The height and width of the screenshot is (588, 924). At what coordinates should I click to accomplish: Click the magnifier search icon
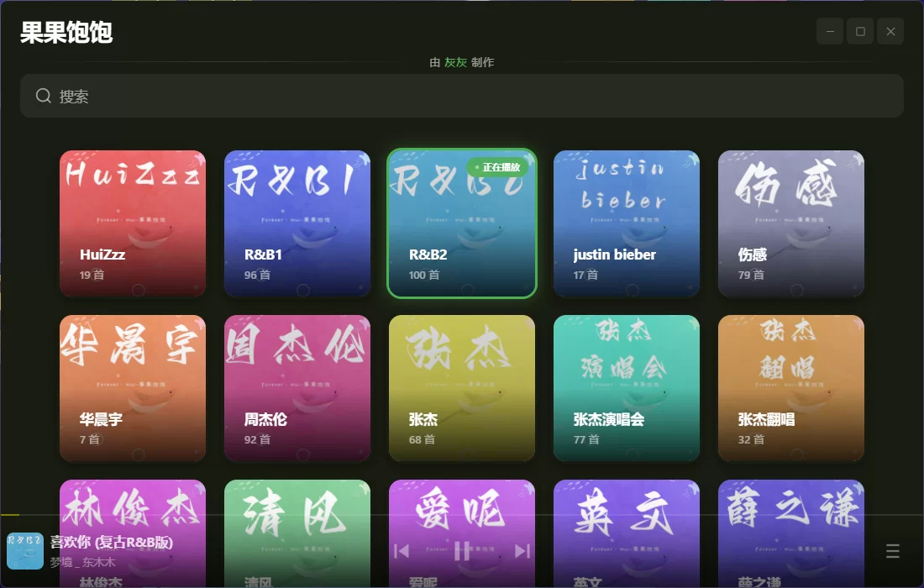tap(43, 96)
